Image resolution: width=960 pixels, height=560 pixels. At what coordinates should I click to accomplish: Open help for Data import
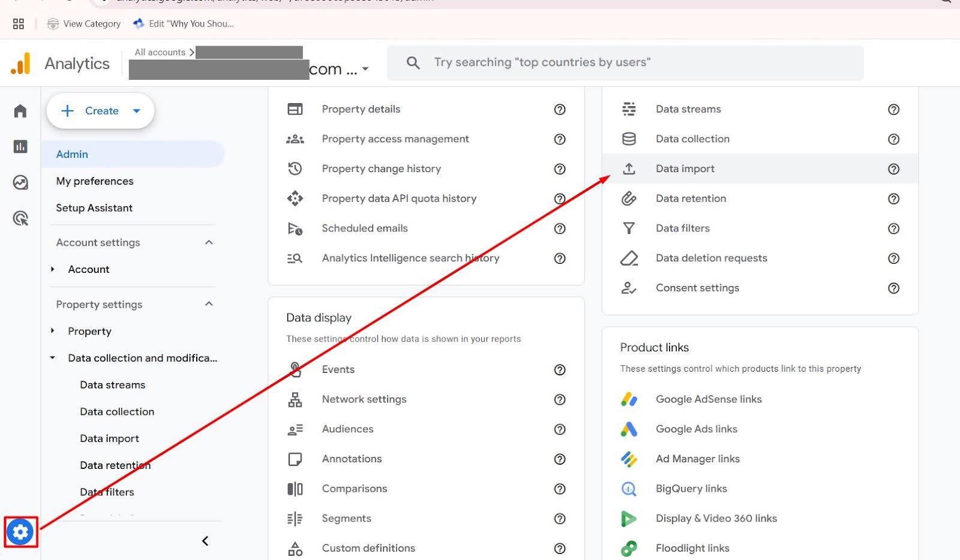coord(893,168)
